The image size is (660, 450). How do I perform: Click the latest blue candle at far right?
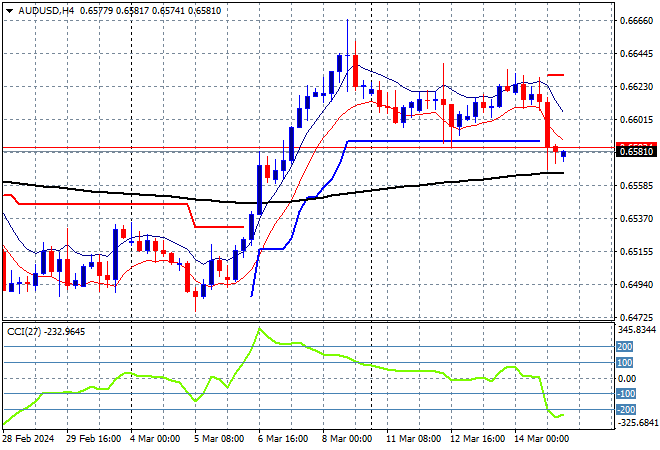(564, 154)
